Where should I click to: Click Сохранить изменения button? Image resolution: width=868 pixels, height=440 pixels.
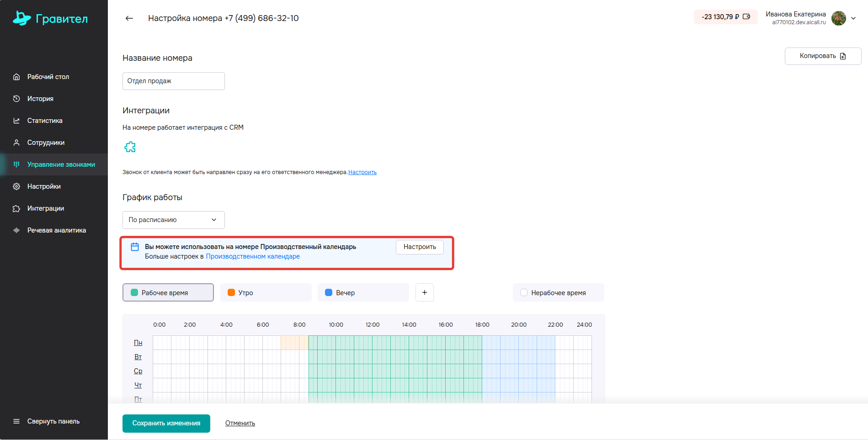pos(166,423)
